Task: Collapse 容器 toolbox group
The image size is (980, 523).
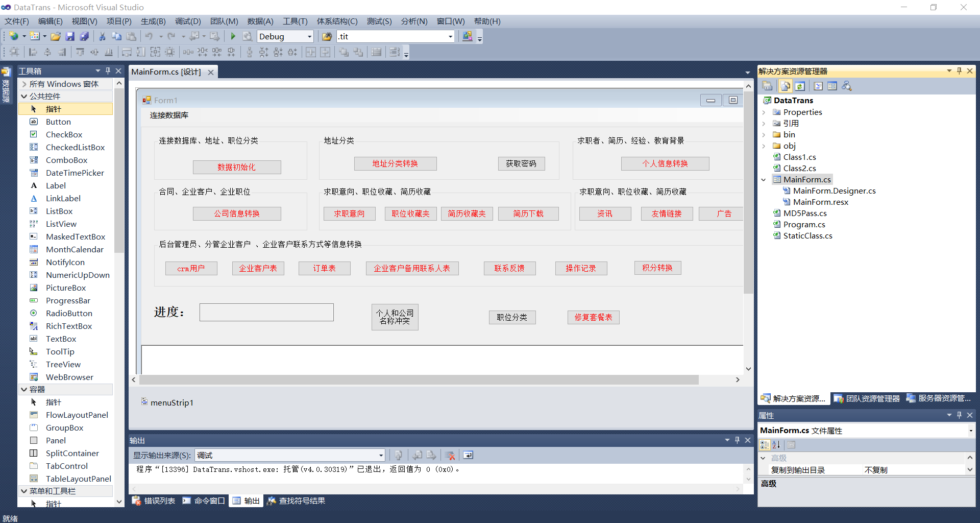Action: (24, 389)
